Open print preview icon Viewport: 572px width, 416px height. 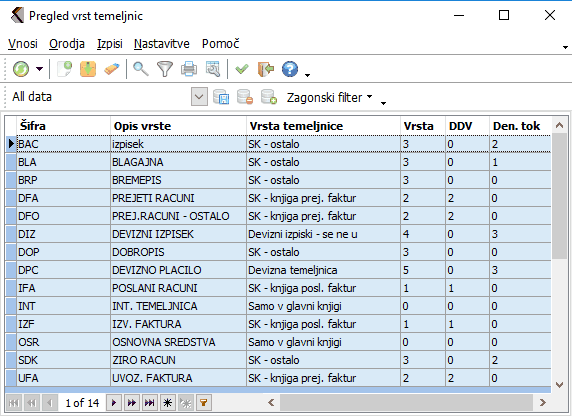pos(213,69)
